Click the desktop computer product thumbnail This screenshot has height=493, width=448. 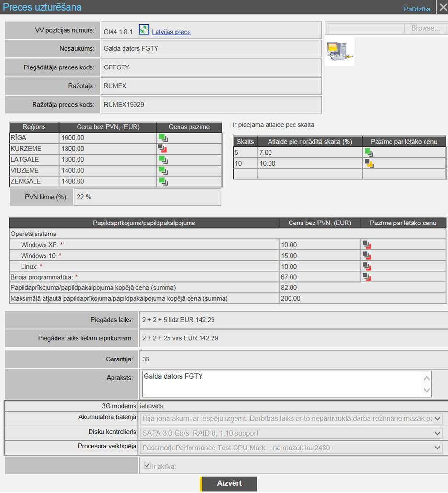(339, 51)
